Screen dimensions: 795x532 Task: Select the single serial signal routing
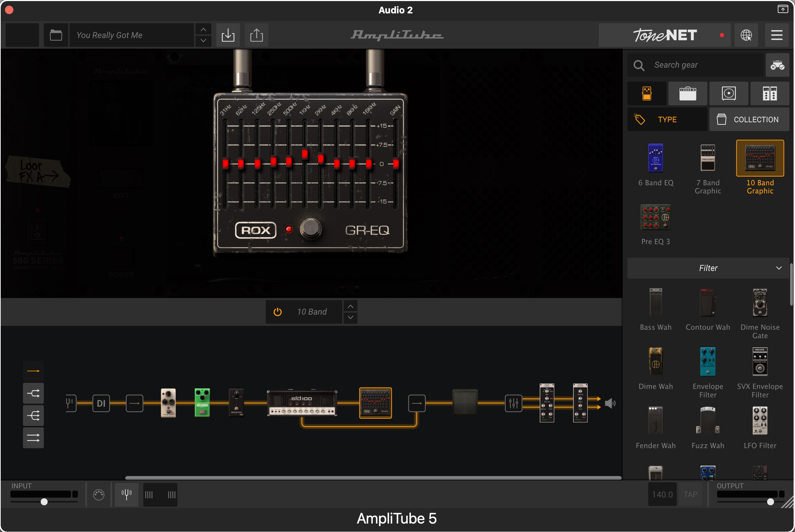tap(33, 371)
